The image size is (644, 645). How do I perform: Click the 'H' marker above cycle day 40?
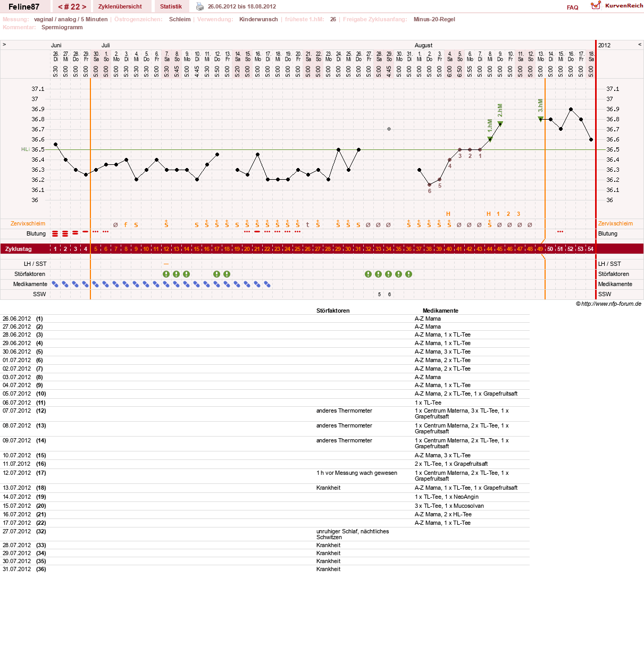click(x=448, y=214)
